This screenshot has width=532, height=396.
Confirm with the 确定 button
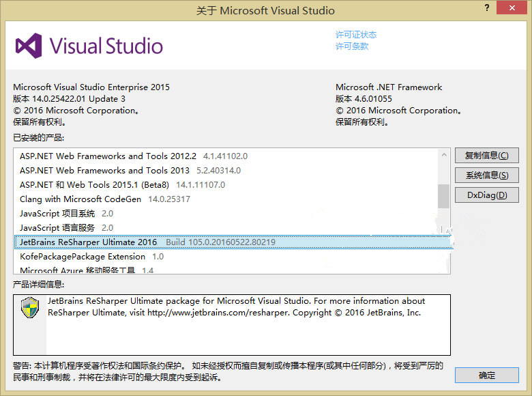click(486, 376)
